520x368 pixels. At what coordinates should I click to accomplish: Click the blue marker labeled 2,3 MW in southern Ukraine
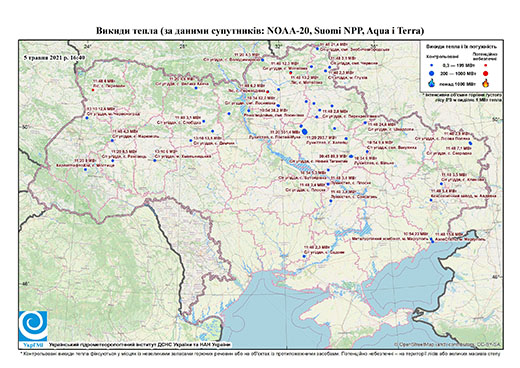(304, 256)
